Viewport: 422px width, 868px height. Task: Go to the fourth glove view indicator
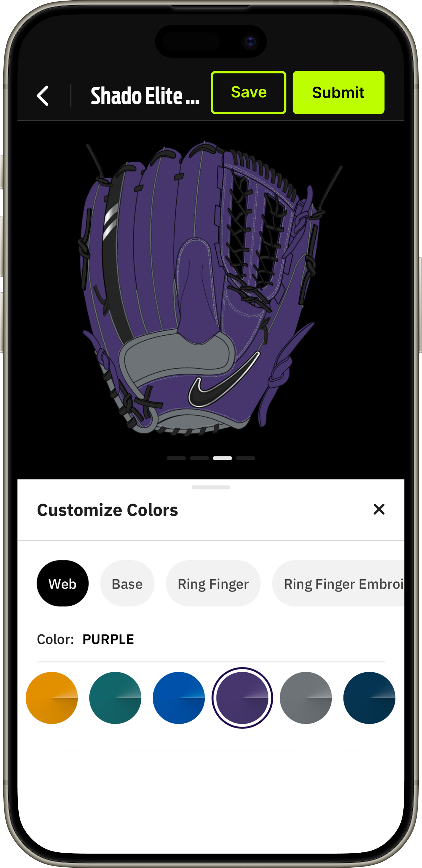click(x=246, y=458)
